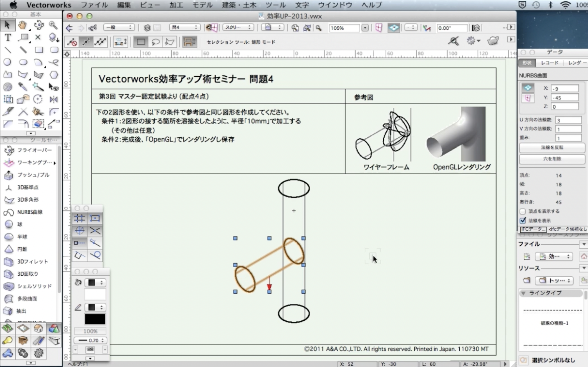The image size is (588, 367).
Task: Open the Apple menu
Action: [13, 5]
